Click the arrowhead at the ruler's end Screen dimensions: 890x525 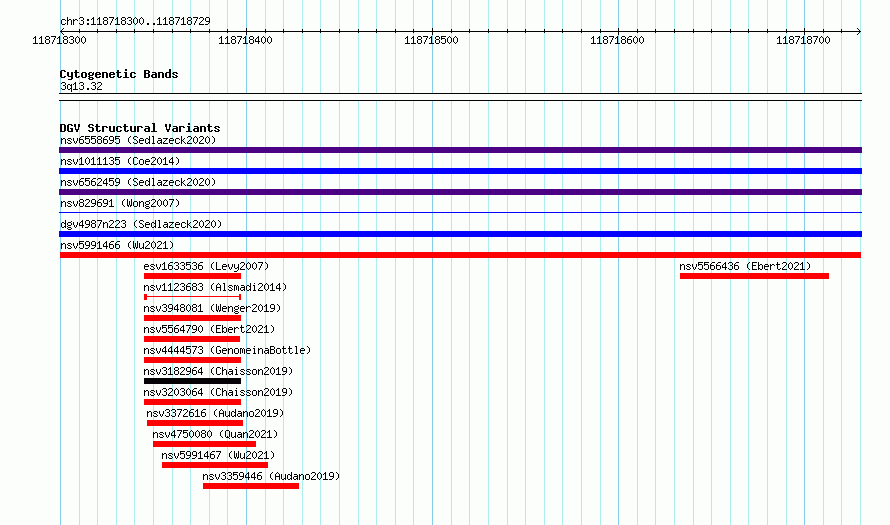(859, 31)
